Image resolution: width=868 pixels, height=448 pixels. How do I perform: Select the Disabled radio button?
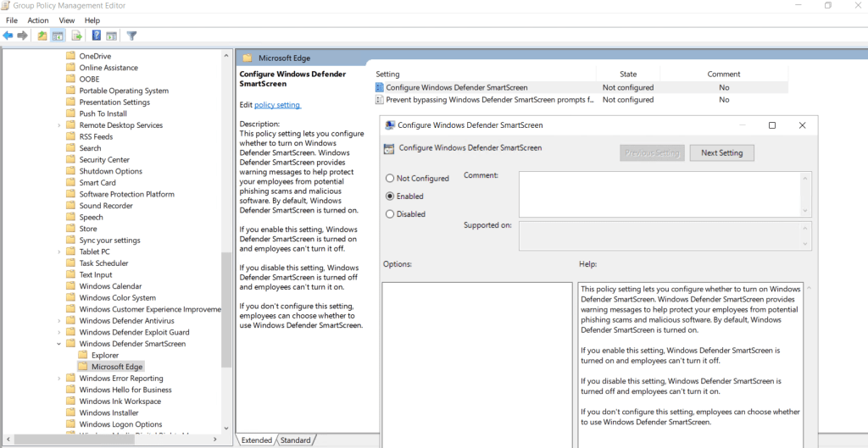pos(390,214)
